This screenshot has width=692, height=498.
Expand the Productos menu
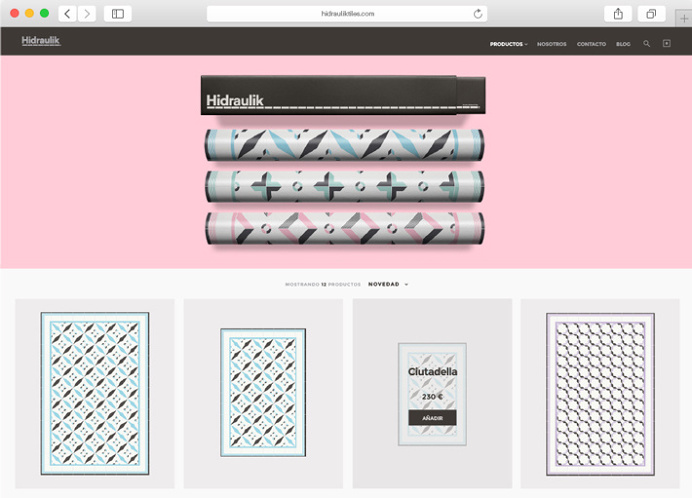508,44
